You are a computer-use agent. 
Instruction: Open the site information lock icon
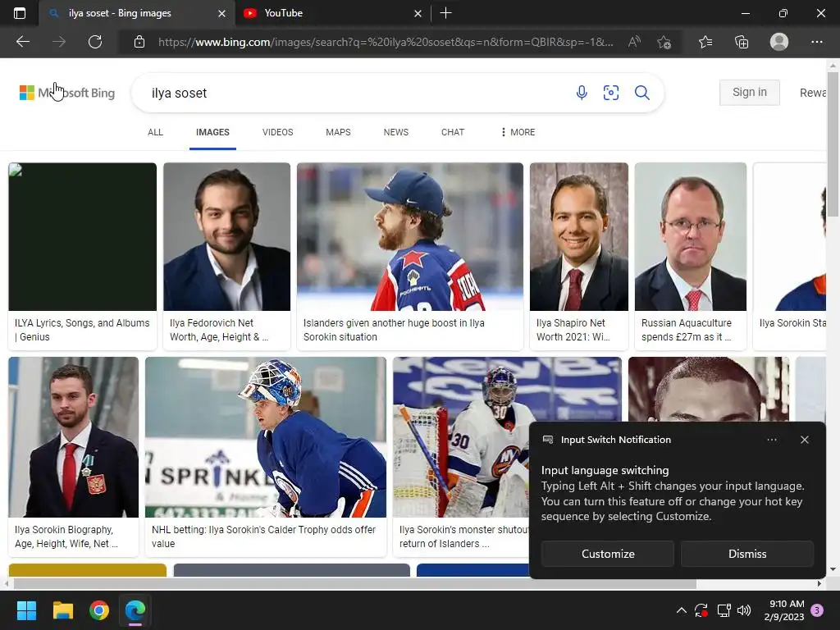[x=139, y=42]
